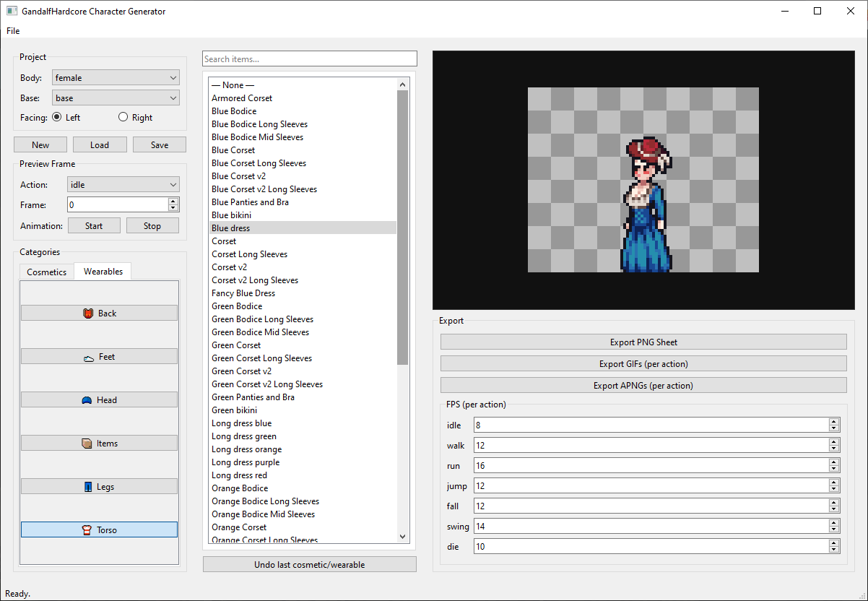The image size is (868, 601).
Task: Open the Base dropdown
Action: pyautogui.click(x=116, y=98)
